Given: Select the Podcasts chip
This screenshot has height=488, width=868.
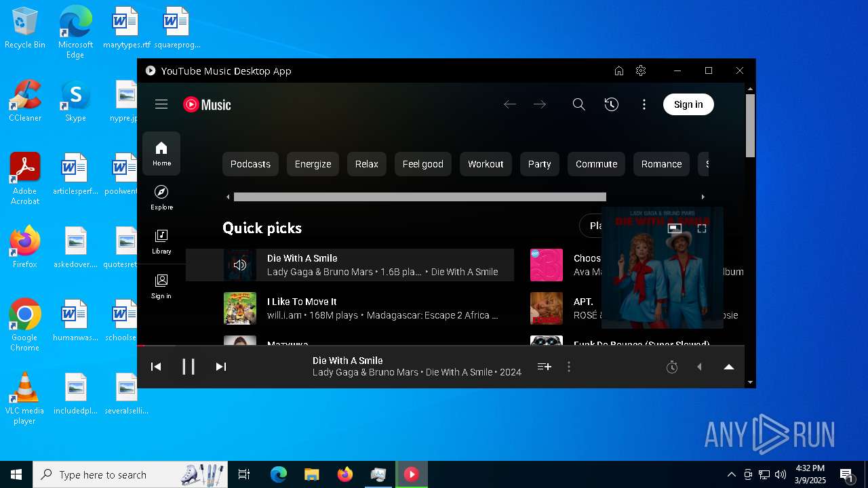Looking at the screenshot, I should tap(250, 164).
